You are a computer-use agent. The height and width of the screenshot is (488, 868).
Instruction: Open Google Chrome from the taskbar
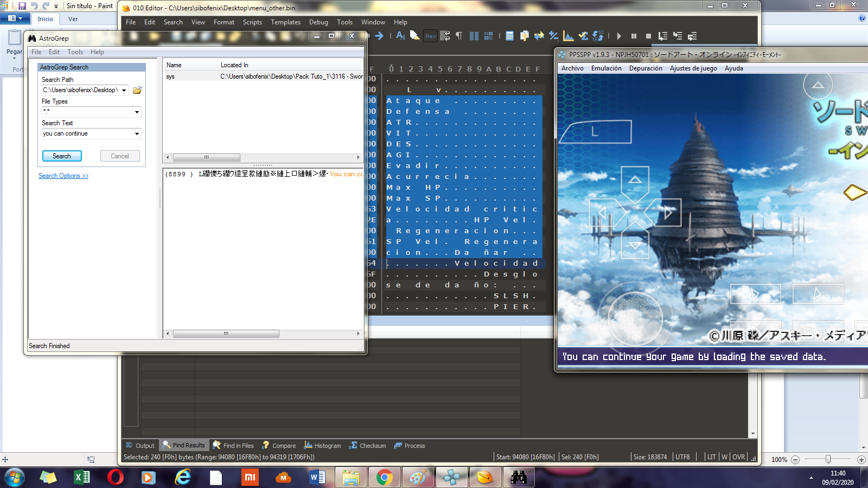(384, 477)
